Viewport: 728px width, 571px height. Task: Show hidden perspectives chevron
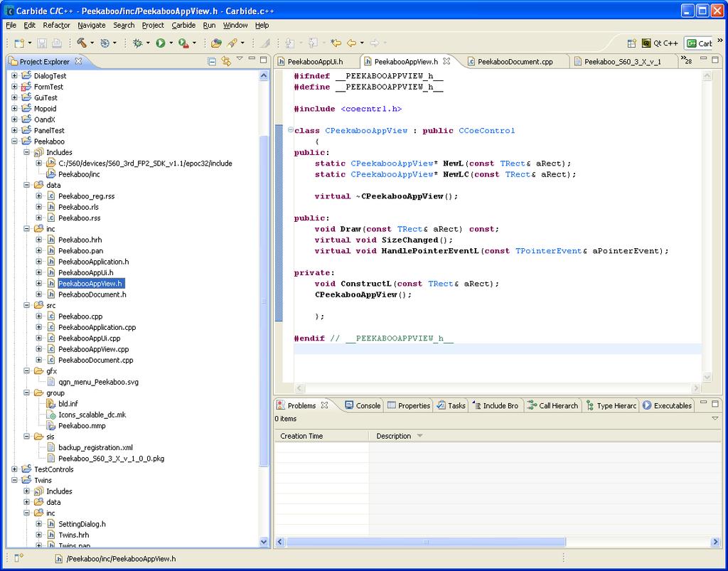click(x=720, y=41)
